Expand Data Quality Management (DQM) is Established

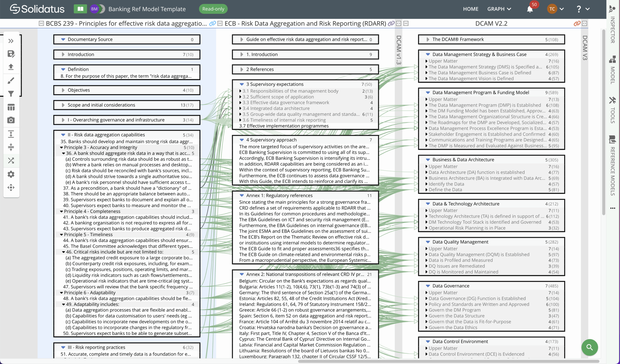pos(426,255)
